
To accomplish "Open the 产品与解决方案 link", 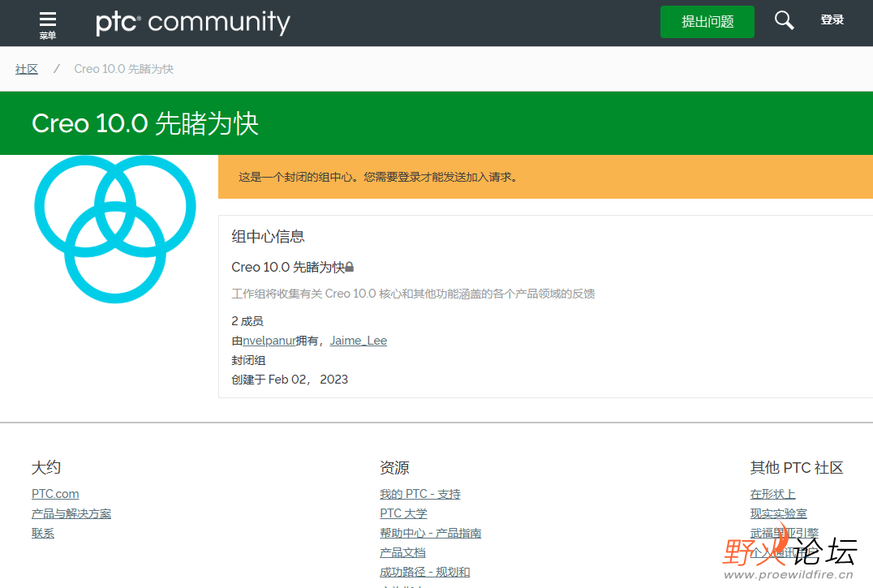I will (71, 513).
